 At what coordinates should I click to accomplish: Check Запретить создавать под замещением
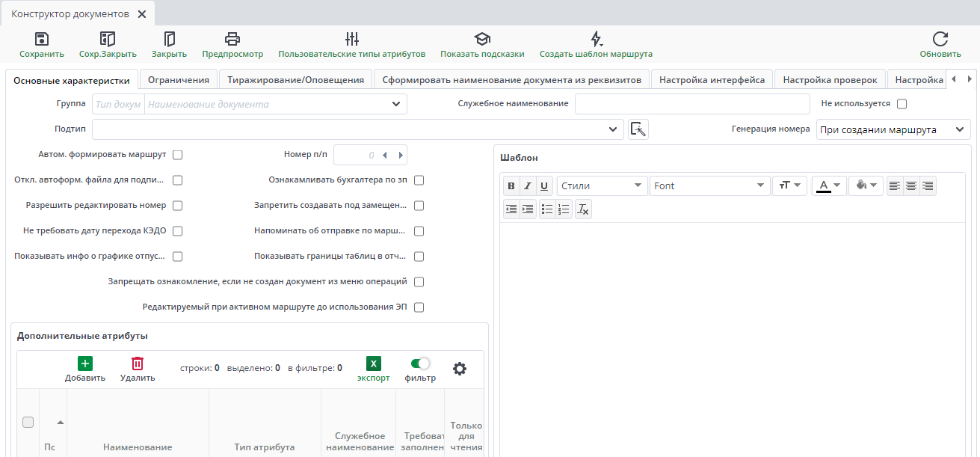pos(419,206)
